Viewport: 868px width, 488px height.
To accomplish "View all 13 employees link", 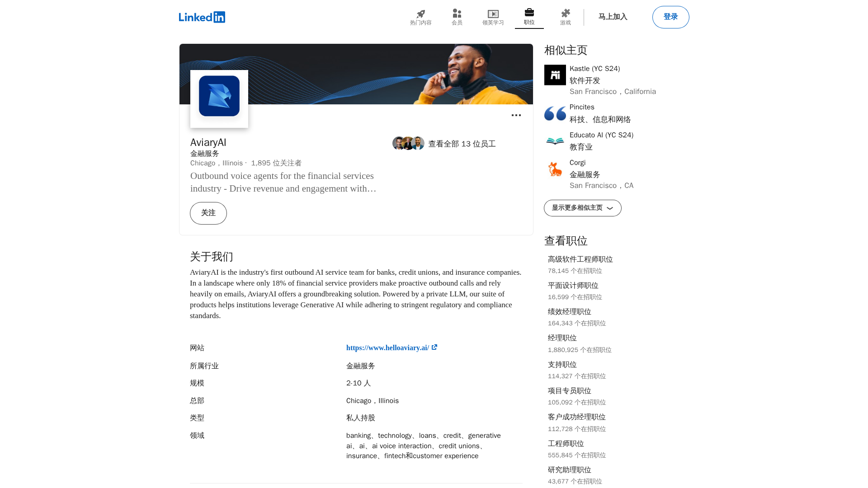I will pos(462,144).
